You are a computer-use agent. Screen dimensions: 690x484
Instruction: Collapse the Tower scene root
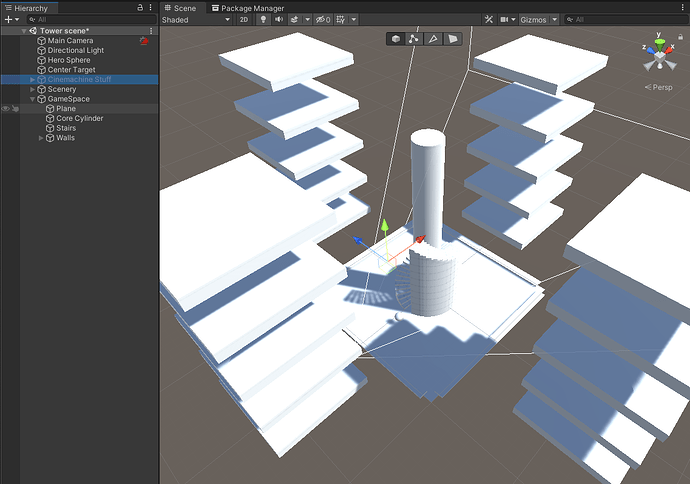pos(24,31)
